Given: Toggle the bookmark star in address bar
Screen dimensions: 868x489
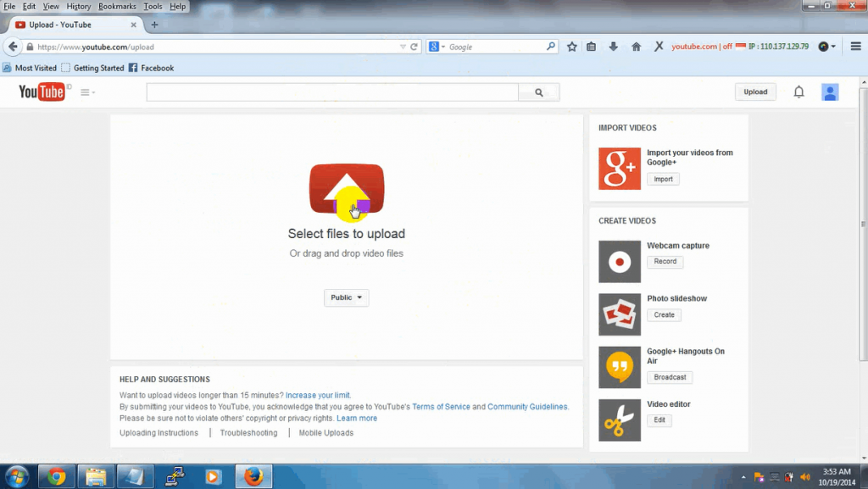Looking at the screenshot, I should (x=571, y=47).
